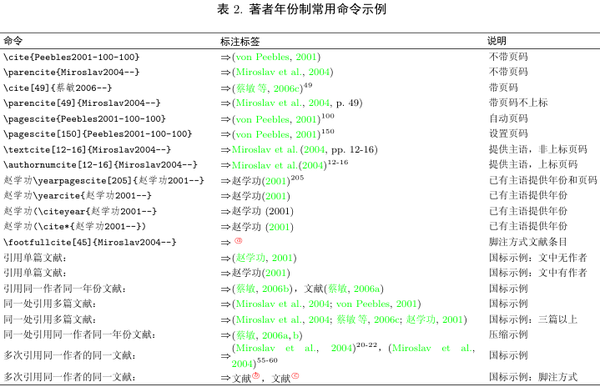Click the 国标示例：文中无作者 description
The width and height of the screenshot is (600, 387).
[538, 257]
